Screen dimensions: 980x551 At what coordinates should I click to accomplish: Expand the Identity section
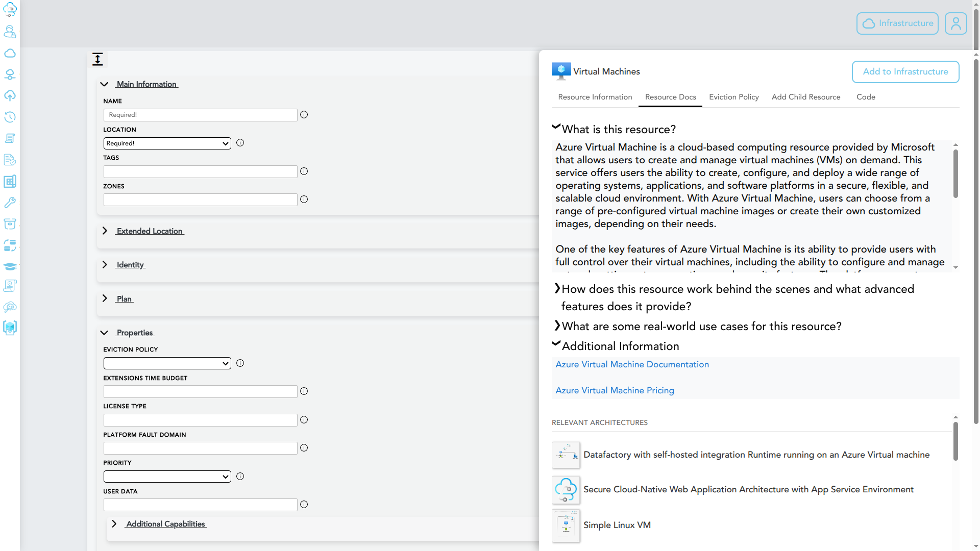[x=105, y=265]
